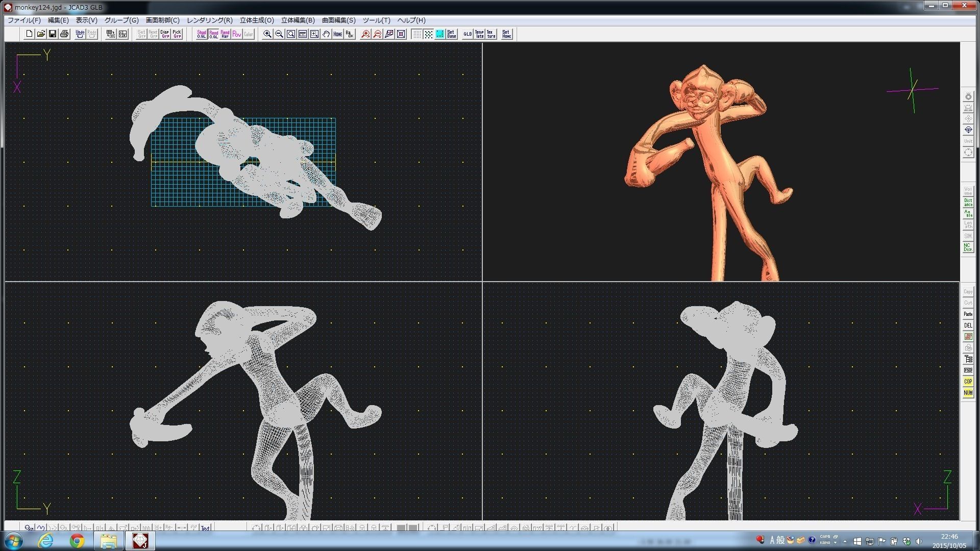Open the レンダリング(R) menu
Viewport: 980px width, 551px height.
tap(209, 20)
